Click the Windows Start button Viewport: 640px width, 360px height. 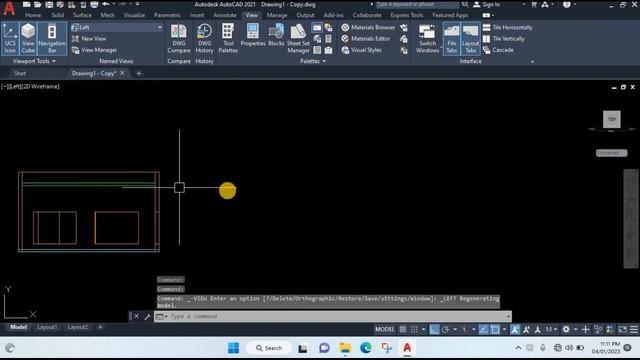pos(233,348)
